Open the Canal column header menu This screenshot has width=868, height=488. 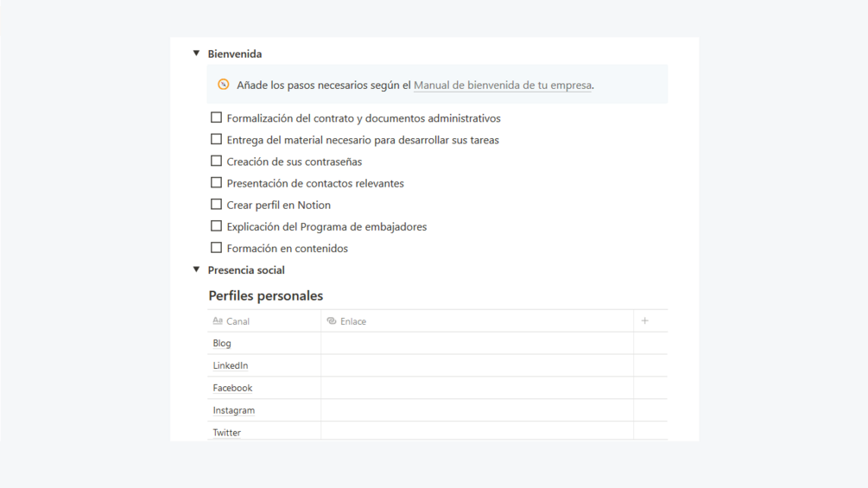click(238, 321)
